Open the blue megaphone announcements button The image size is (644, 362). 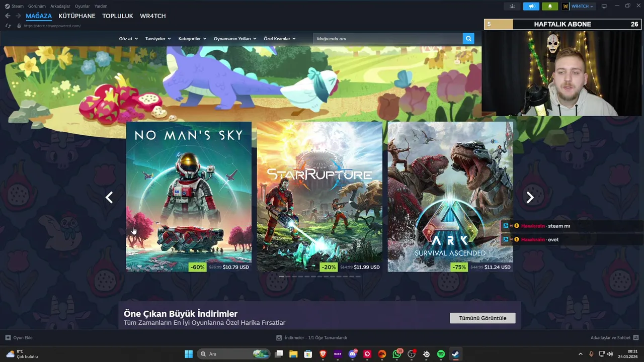click(x=531, y=6)
